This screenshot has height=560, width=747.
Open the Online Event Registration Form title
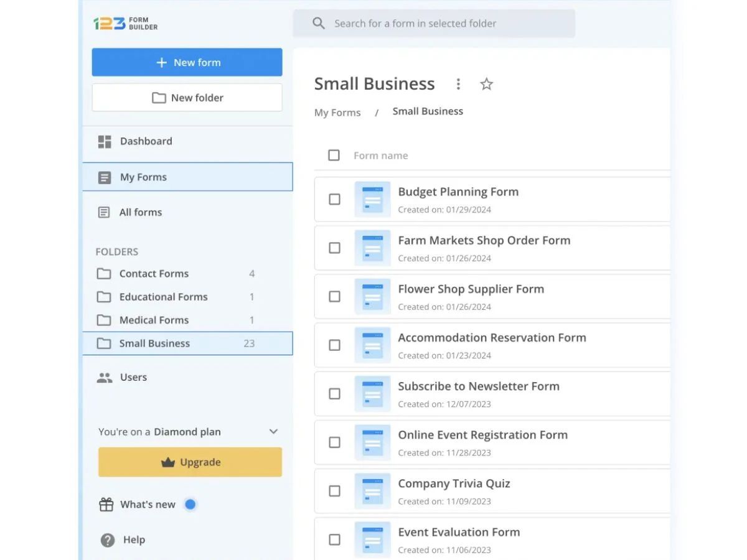point(483,435)
